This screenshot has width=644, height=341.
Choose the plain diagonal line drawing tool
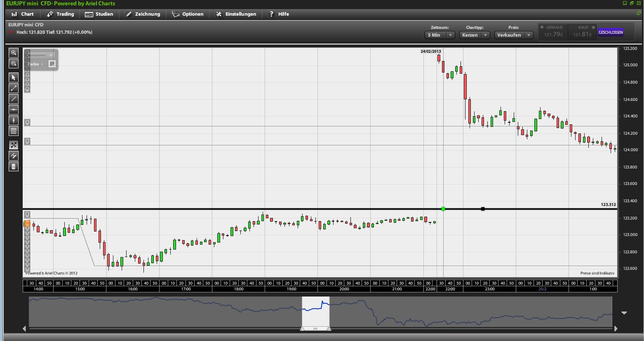click(x=14, y=99)
